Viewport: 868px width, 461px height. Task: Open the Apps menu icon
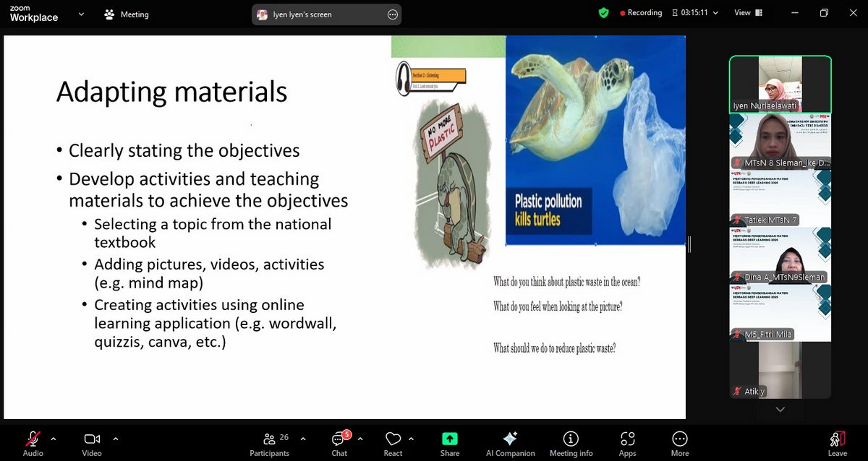627,439
